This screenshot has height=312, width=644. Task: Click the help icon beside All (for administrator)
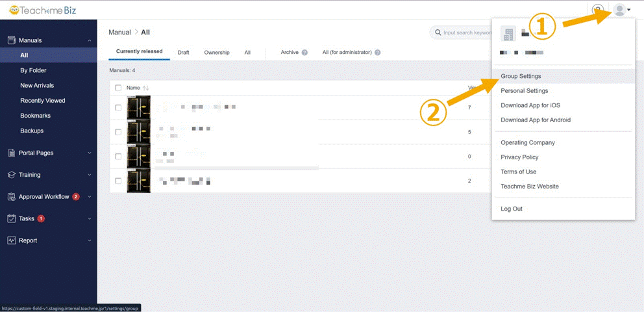378,53
